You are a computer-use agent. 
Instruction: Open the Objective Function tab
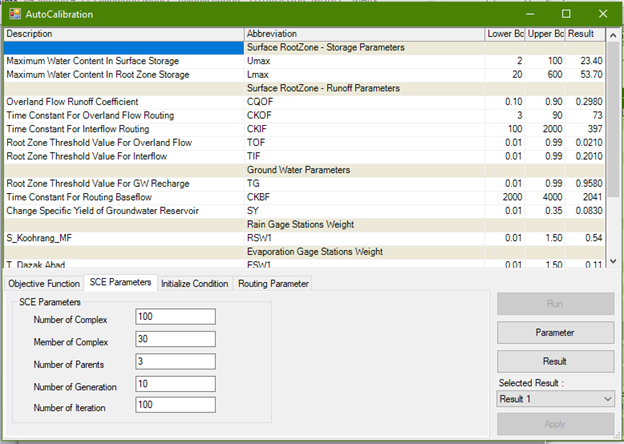(42, 284)
